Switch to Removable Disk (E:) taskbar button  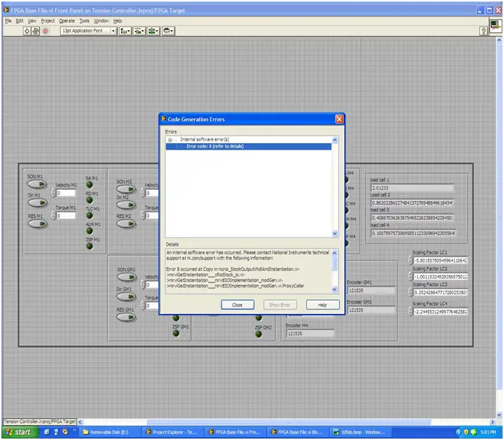pos(109,432)
